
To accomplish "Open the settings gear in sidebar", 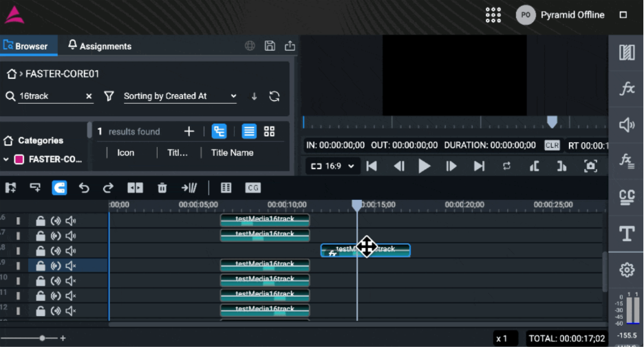I will 627,270.
